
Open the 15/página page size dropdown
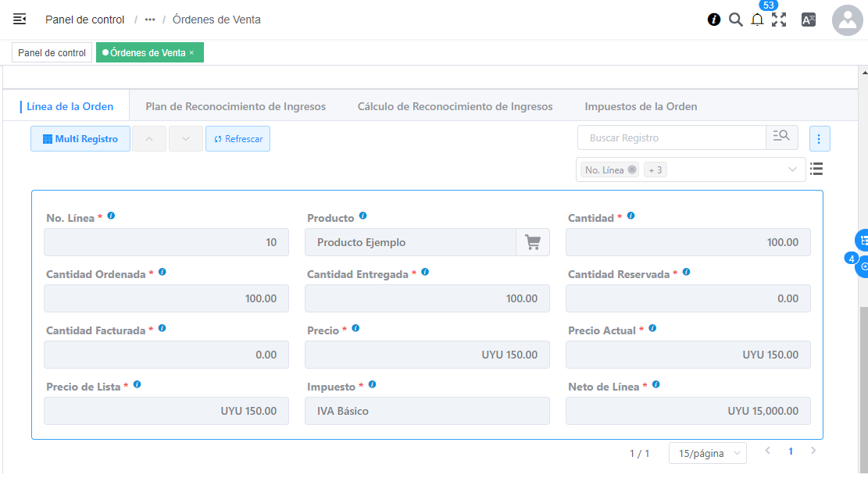pyautogui.click(x=707, y=453)
